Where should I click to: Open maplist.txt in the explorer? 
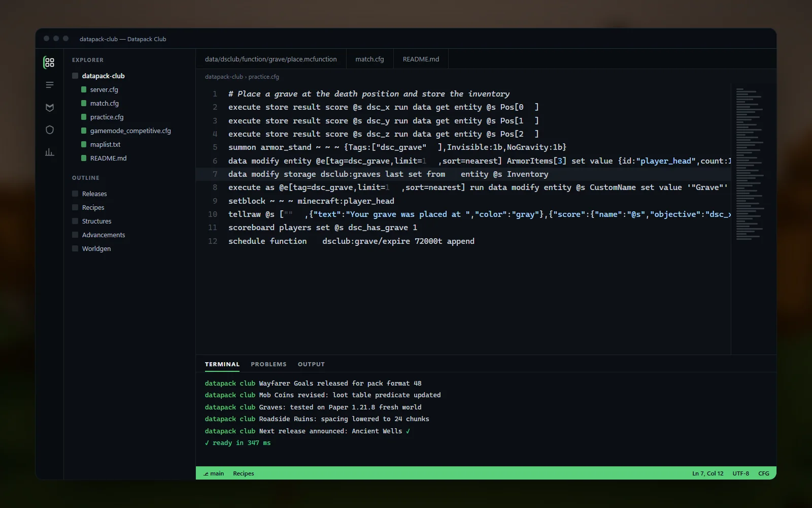point(105,144)
